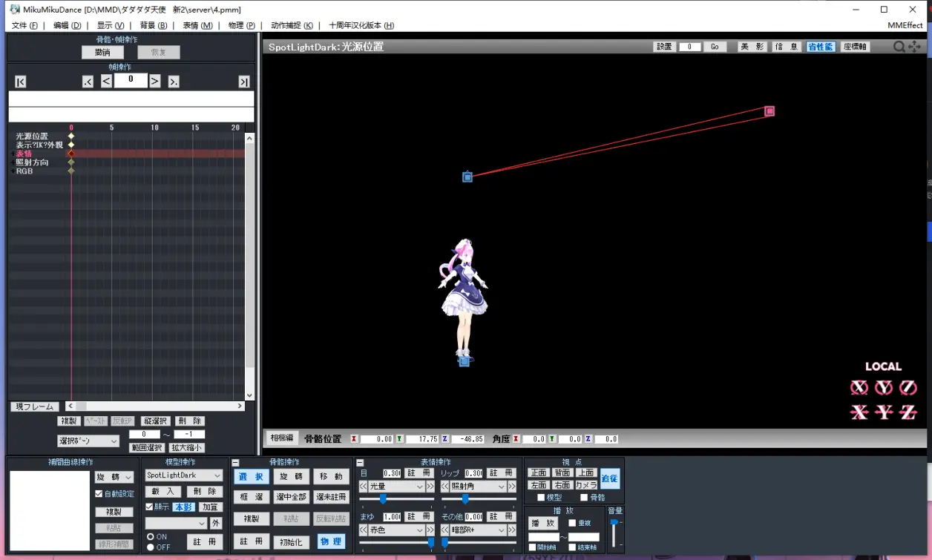The image size is (932, 560).
Task: Expand the RGB track in timeline
Action: pyautogui.click(x=12, y=171)
